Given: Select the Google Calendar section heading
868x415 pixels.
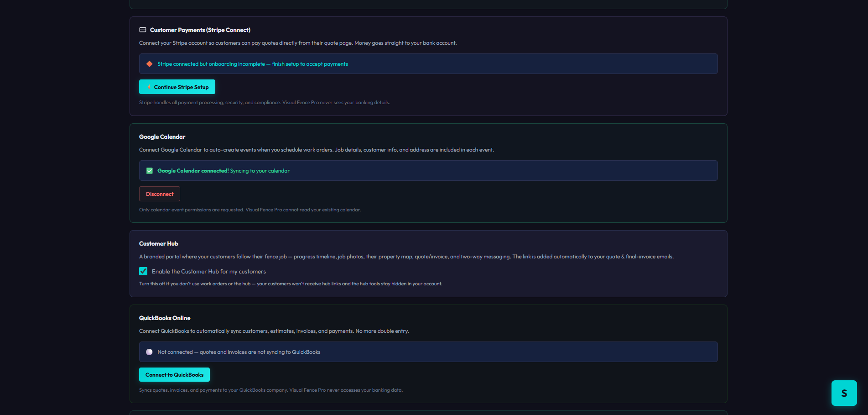Looking at the screenshot, I should pos(162,137).
